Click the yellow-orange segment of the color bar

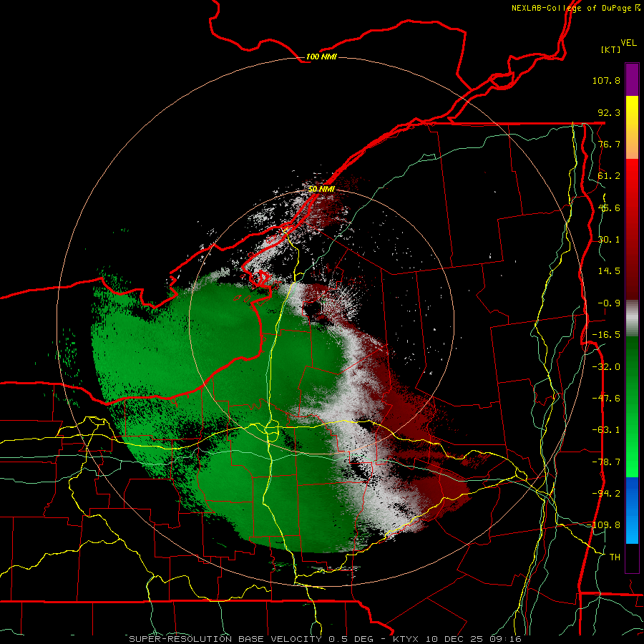[632, 127]
